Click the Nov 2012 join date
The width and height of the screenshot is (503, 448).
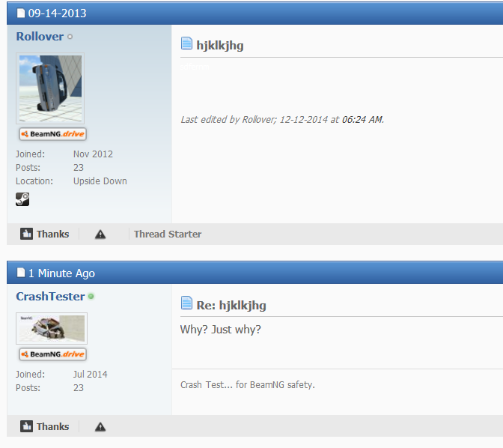[x=93, y=154]
